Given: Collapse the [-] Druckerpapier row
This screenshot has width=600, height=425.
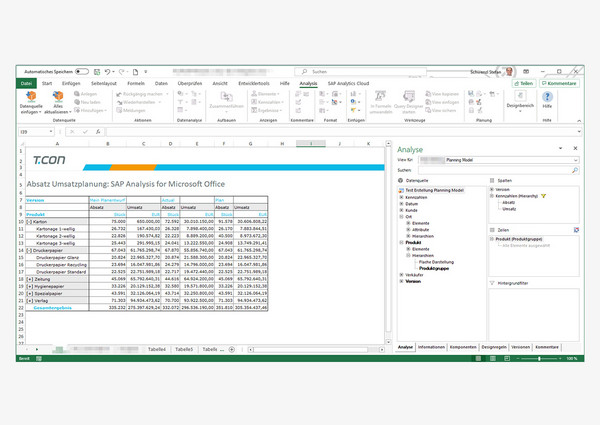Looking at the screenshot, I should click(29, 251).
